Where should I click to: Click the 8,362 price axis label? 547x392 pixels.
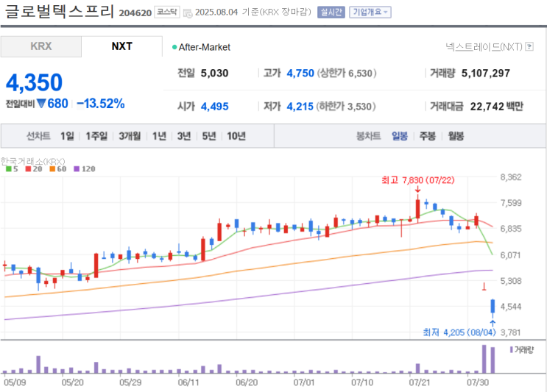coord(511,177)
